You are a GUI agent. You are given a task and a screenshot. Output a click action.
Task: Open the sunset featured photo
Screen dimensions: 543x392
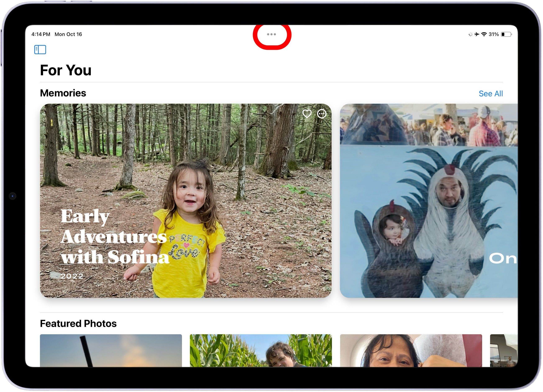[111, 350]
